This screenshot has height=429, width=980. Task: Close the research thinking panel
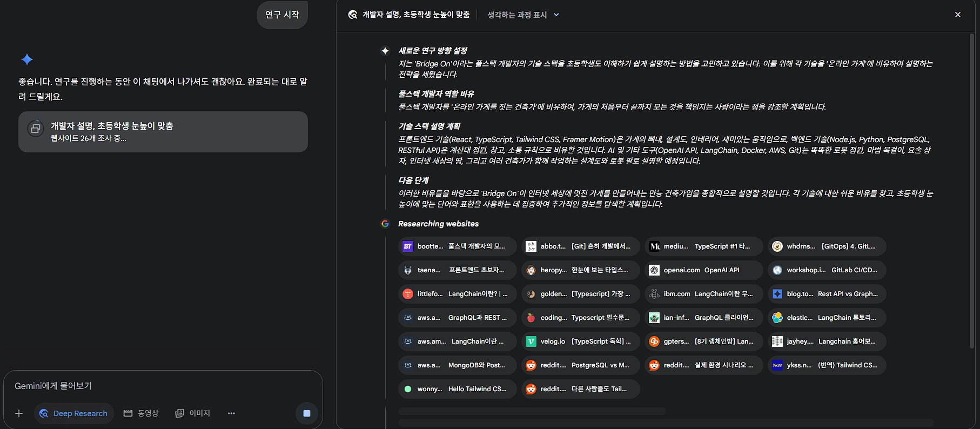pos(957,15)
